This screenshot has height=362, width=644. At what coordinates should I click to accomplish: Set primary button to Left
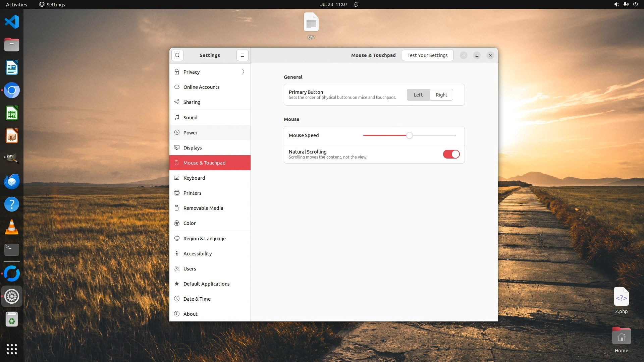pyautogui.click(x=418, y=95)
